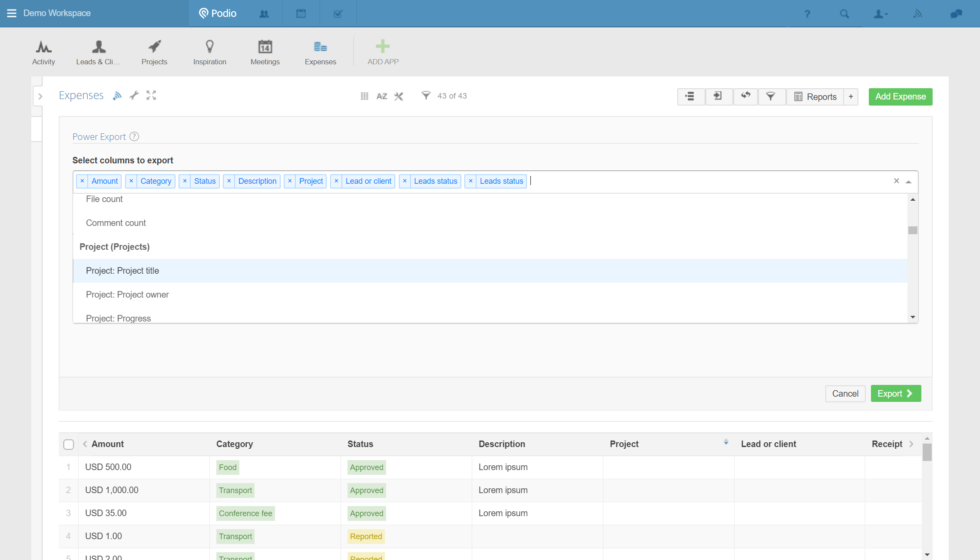
Task: Click the fullscreen expand icon beside Expenses
Action: [x=151, y=96]
